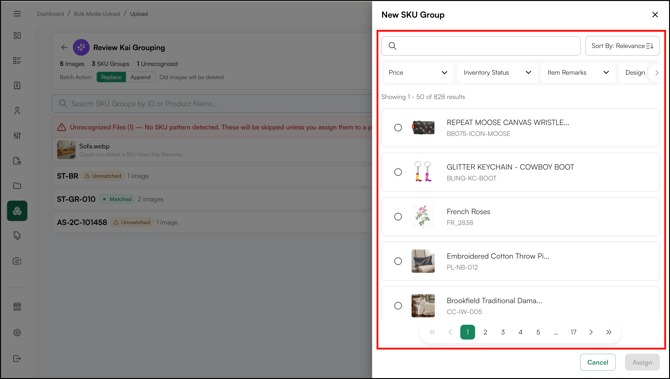The width and height of the screenshot is (670, 379).
Task: Click the logout icon in sidebar
Action: 17,358
